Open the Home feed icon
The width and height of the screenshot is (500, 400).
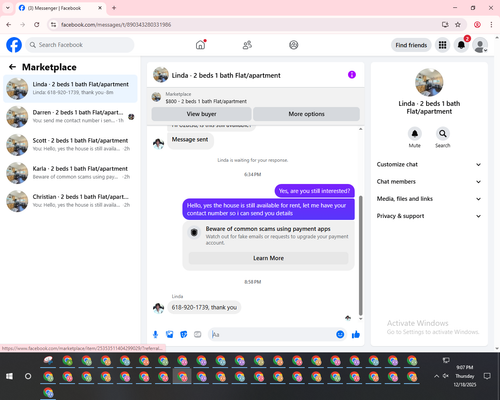click(200, 45)
